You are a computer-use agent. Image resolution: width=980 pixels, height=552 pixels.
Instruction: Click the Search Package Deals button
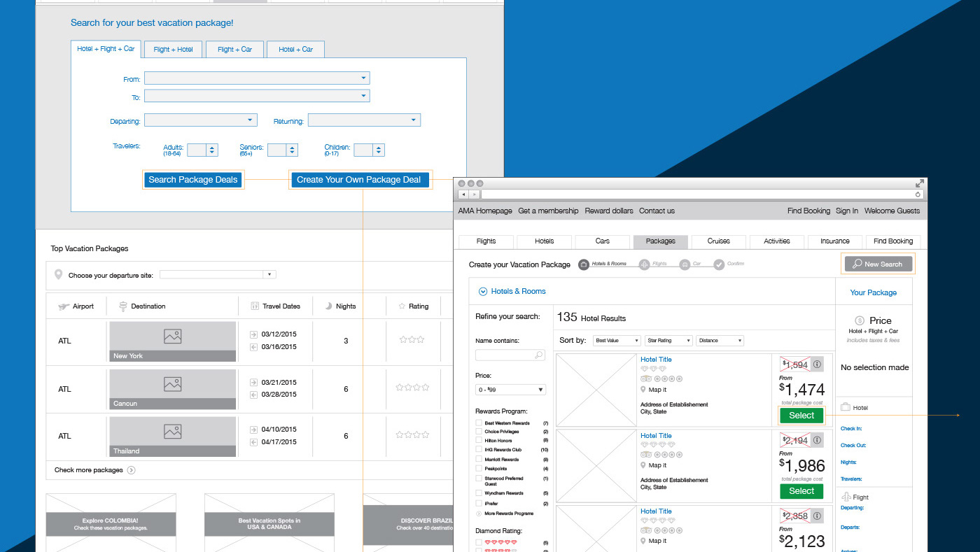193,180
